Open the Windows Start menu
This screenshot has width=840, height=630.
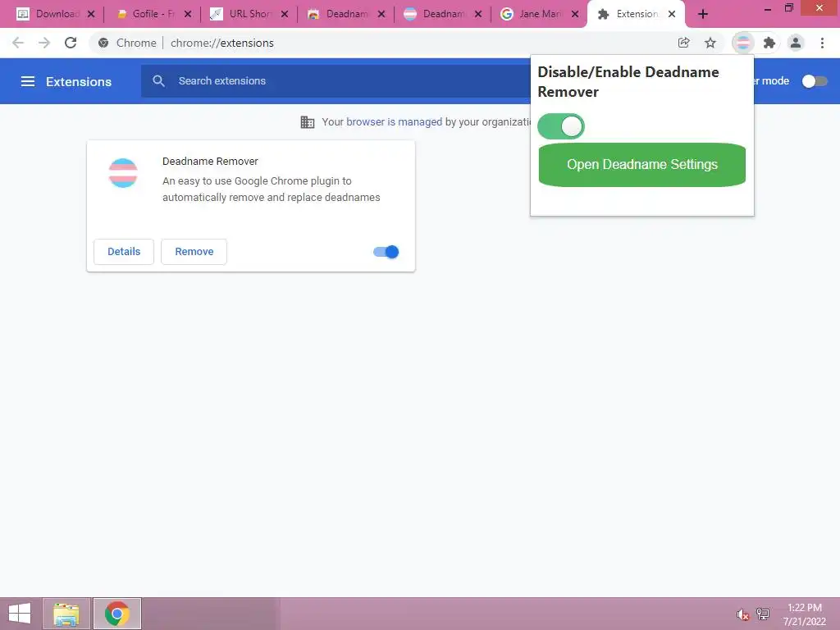tap(20, 614)
